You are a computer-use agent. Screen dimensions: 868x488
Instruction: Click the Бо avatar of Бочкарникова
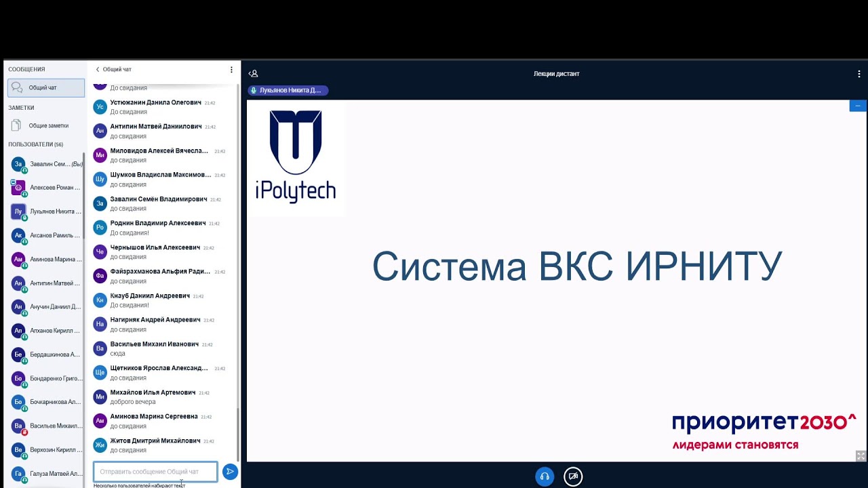click(18, 402)
